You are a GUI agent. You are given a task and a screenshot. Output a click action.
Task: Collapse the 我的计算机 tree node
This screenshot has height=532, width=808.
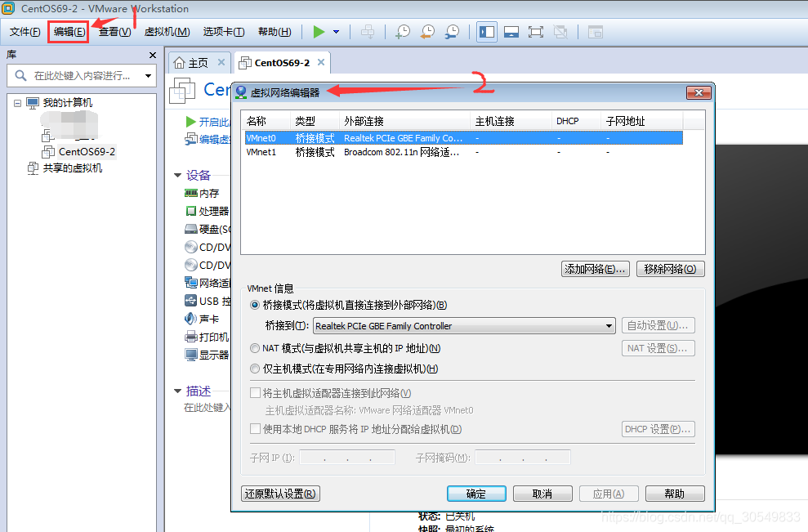tap(17, 103)
